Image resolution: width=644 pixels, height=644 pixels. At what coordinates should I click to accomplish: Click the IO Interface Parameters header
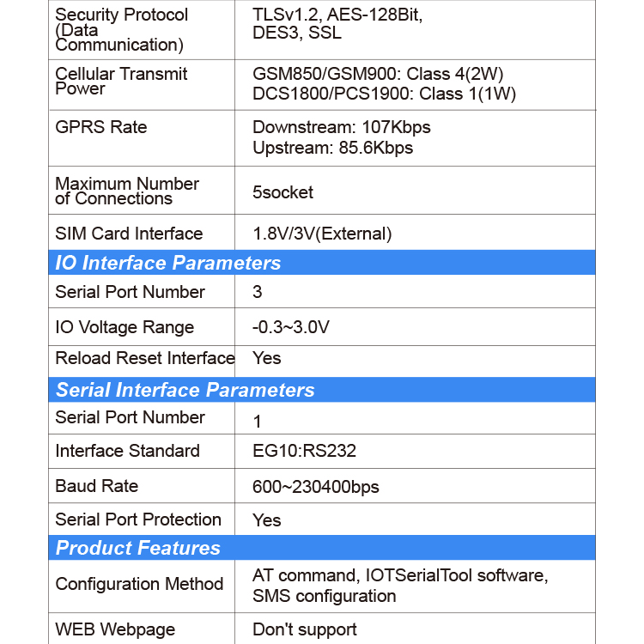click(x=322, y=263)
